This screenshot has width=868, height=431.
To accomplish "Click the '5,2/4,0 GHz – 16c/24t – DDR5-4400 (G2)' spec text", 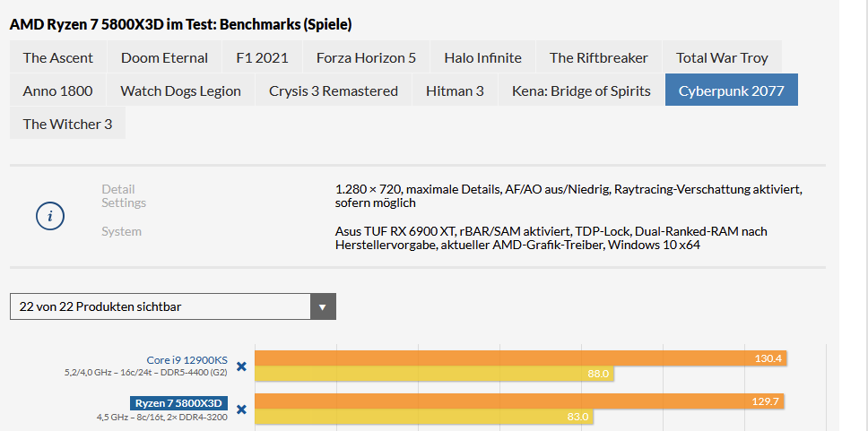I will coord(146,373).
